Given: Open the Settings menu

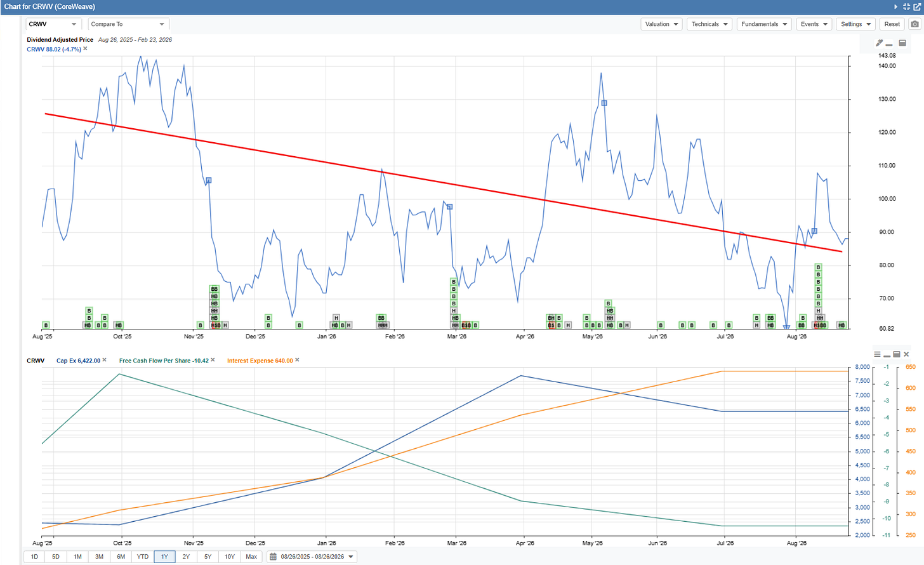Looking at the screenshot, I should click(856, 24).
